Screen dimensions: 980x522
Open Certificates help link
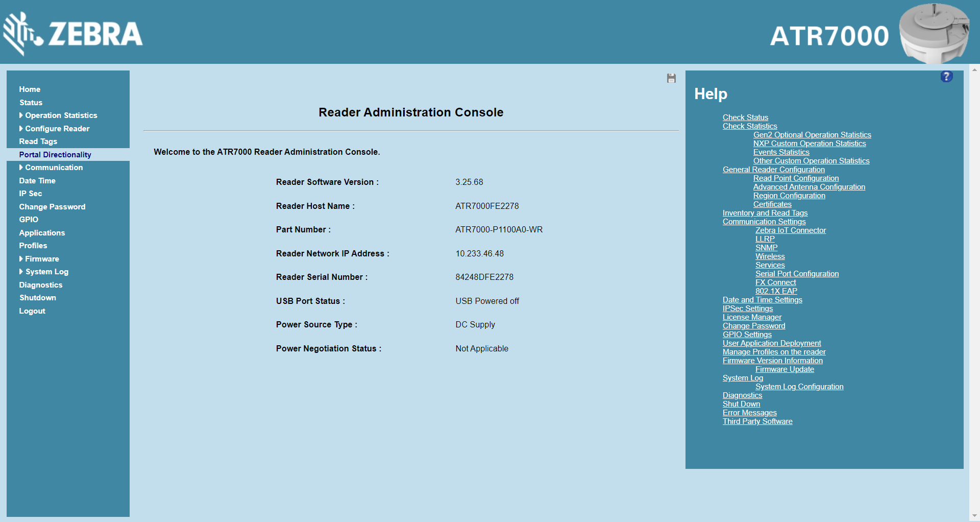pos(772,204)
